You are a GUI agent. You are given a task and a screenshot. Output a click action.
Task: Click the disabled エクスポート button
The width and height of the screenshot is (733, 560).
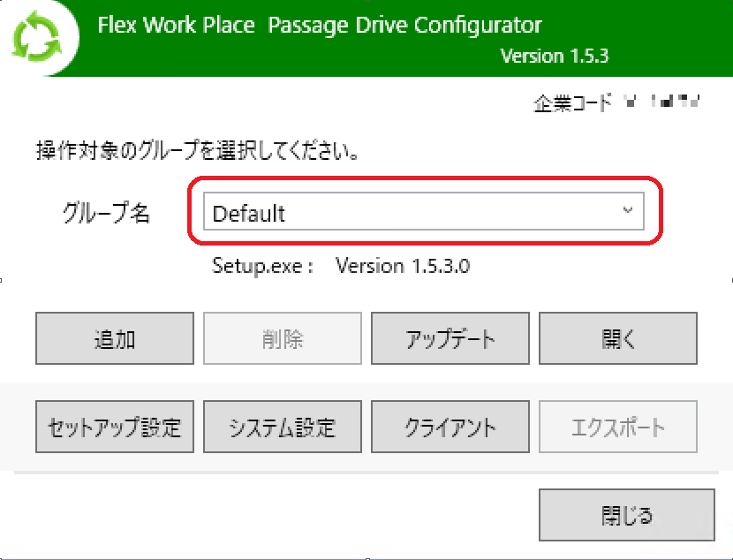(x=618, y=427)
